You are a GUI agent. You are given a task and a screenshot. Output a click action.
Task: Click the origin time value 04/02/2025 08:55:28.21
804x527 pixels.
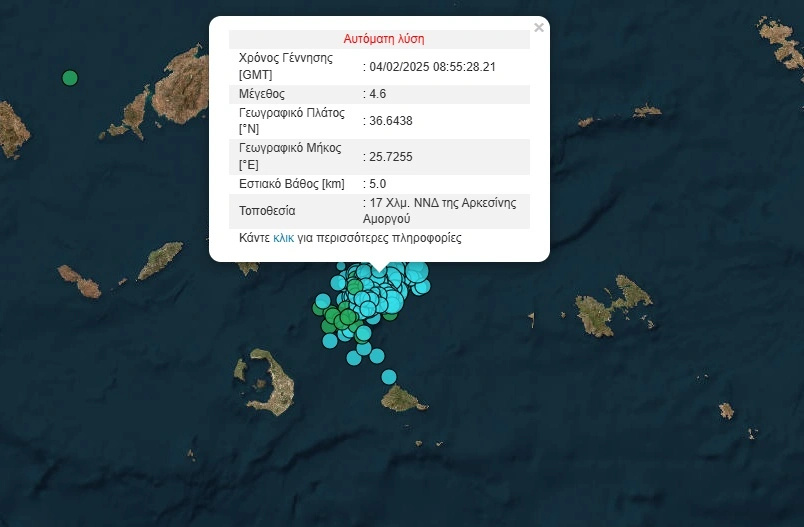pos(433,66)
